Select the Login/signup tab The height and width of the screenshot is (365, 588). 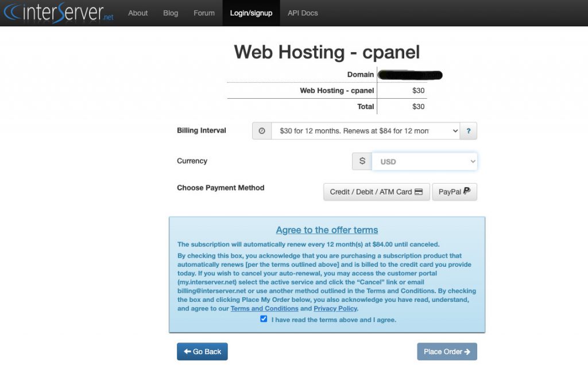pos(252,13)
